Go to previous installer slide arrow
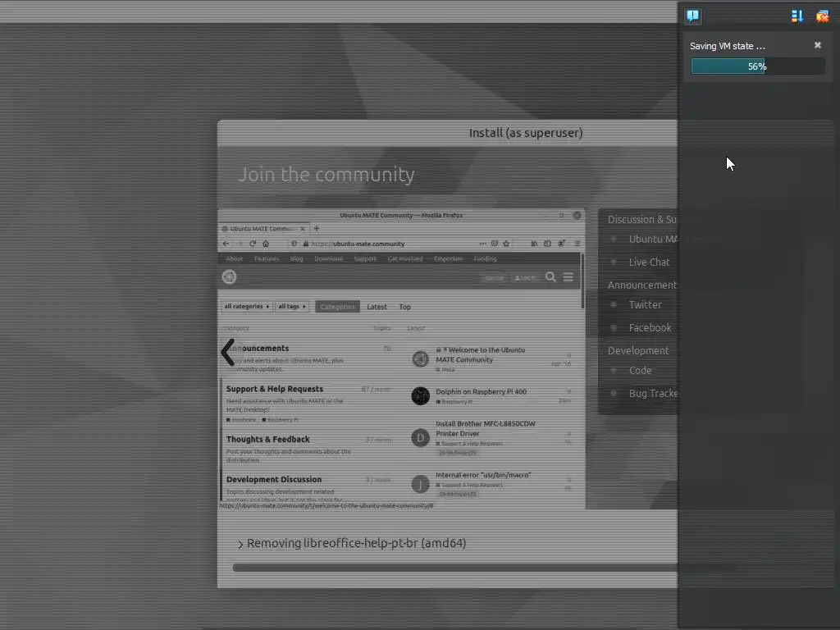840x630 pixels. (x=228, y=353)
